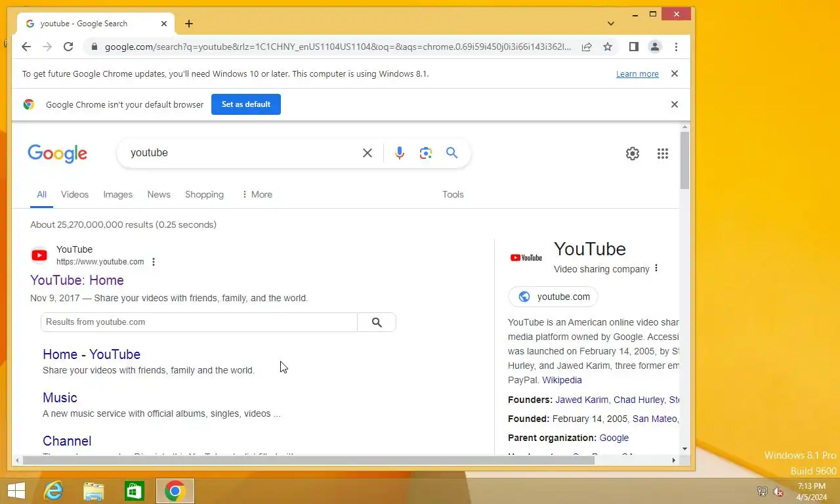The height and width of the screenshot is (504, 840).
Task: Open the Learn more link
Action: 637,74
